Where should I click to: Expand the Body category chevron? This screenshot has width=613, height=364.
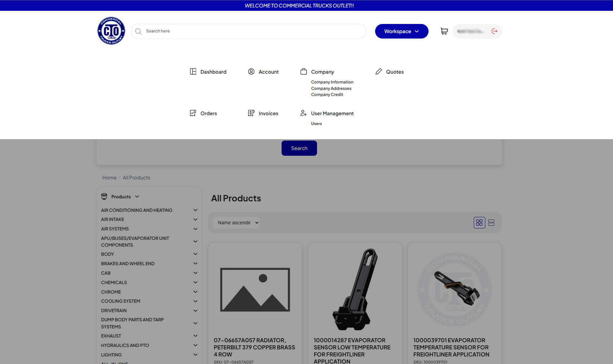click(195, 254)
